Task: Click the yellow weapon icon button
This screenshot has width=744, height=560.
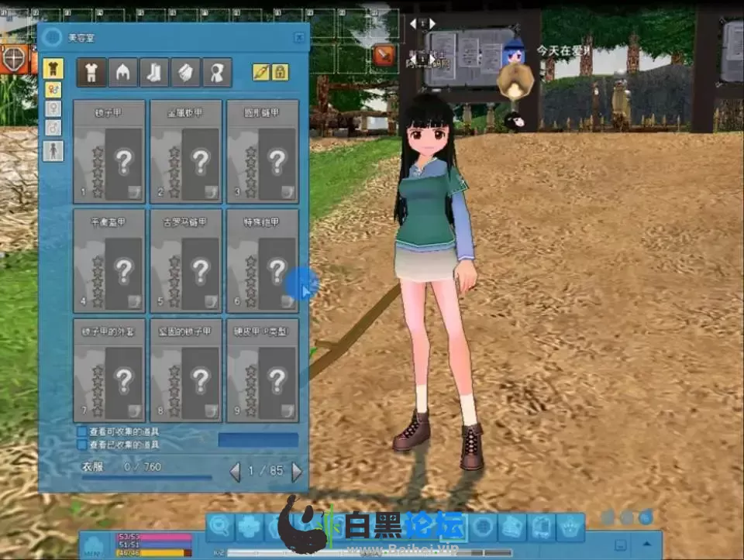Action: pyautogui.click(x=261, y=73)
